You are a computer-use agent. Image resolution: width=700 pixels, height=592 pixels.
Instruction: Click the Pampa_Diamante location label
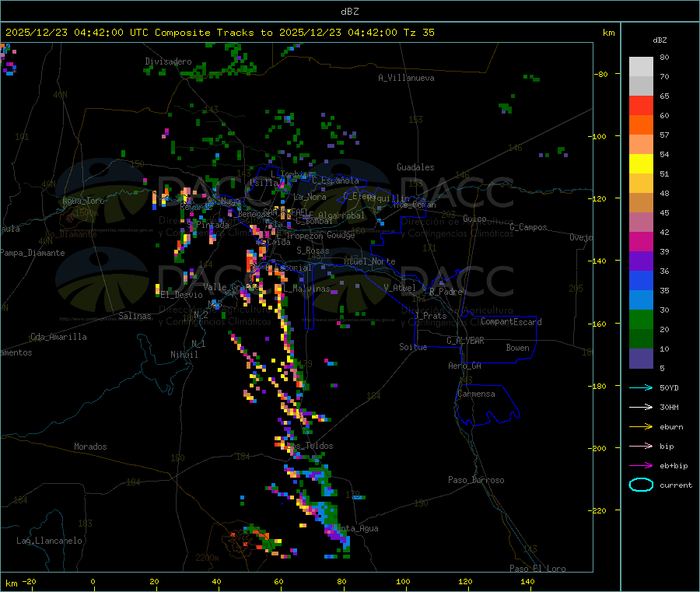(32, 253)
